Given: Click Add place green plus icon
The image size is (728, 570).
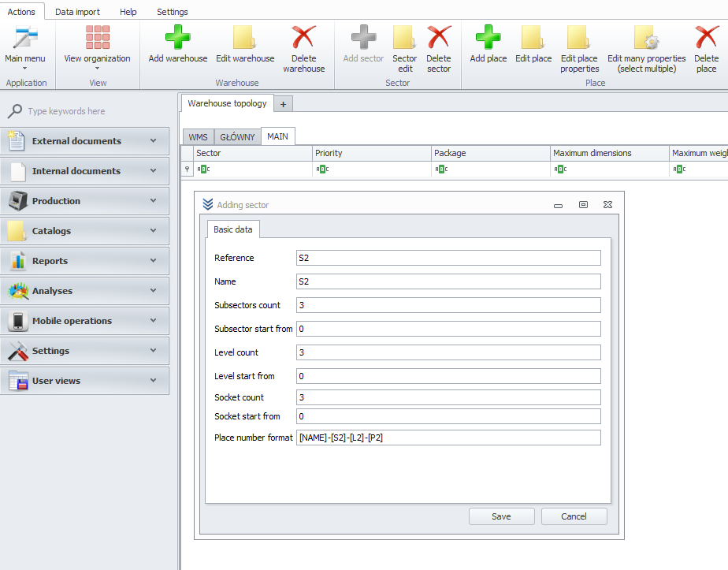Looking at the screenshot, I should [488, 37].
